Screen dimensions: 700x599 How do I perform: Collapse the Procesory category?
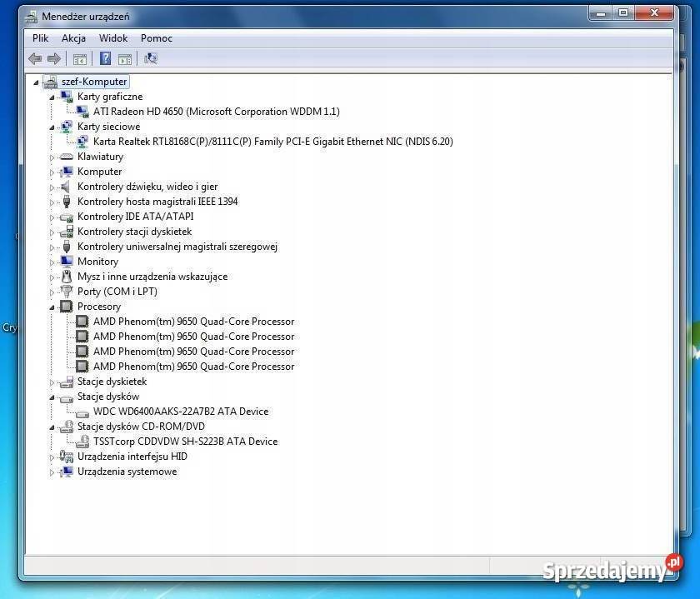point(52,307)
